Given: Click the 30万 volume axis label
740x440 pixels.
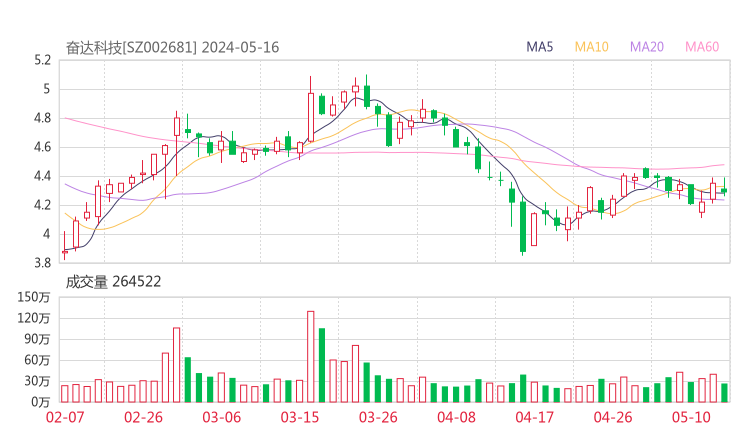Looking at the screenshot, I should tap(37, 381).
